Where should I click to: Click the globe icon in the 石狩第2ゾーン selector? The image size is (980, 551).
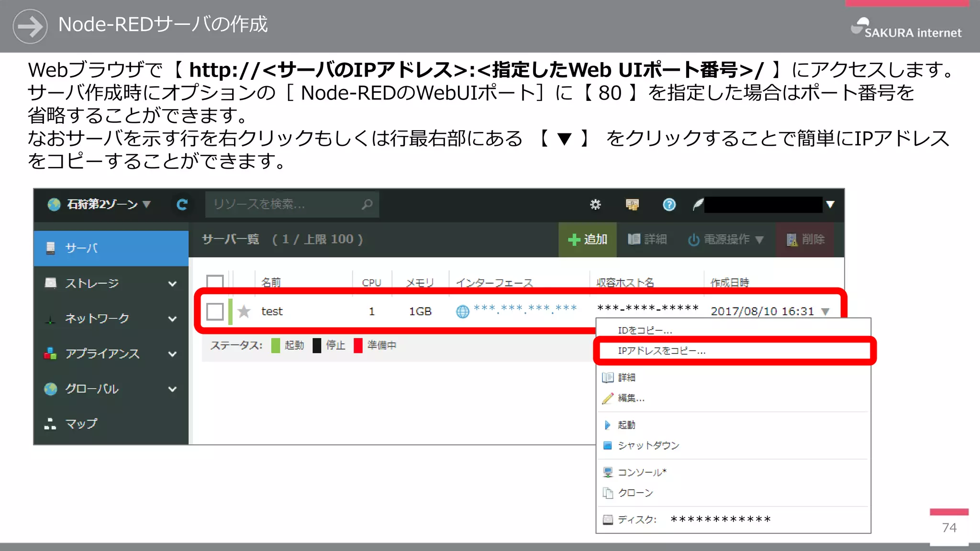[x=54, y=204]
